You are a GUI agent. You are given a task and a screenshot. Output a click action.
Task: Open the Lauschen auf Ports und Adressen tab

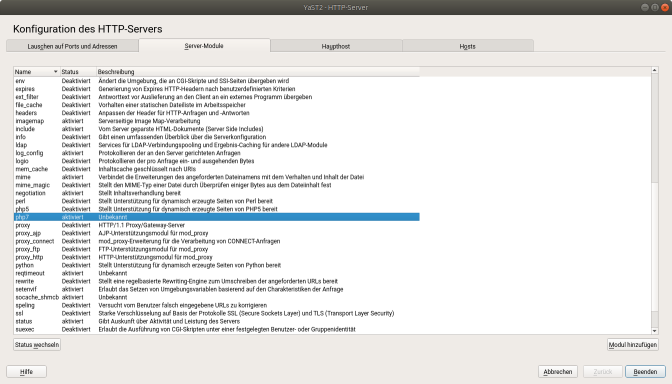pos(72,46)
